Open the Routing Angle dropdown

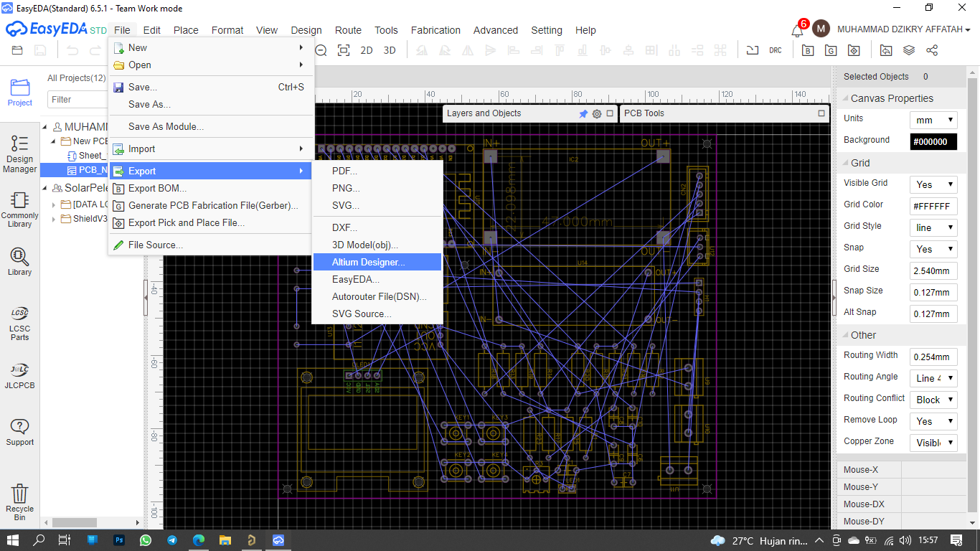[x=933, y=378]
